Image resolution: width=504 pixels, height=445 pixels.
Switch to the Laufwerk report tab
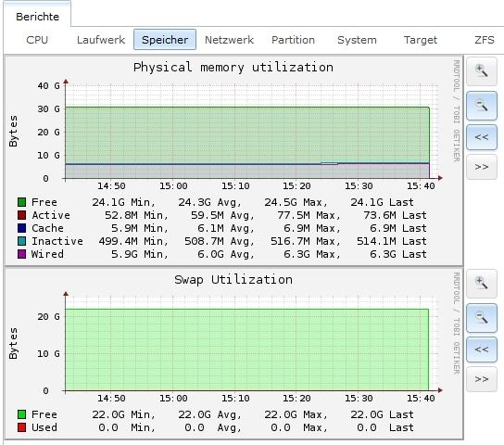click(x=101, y=40)
